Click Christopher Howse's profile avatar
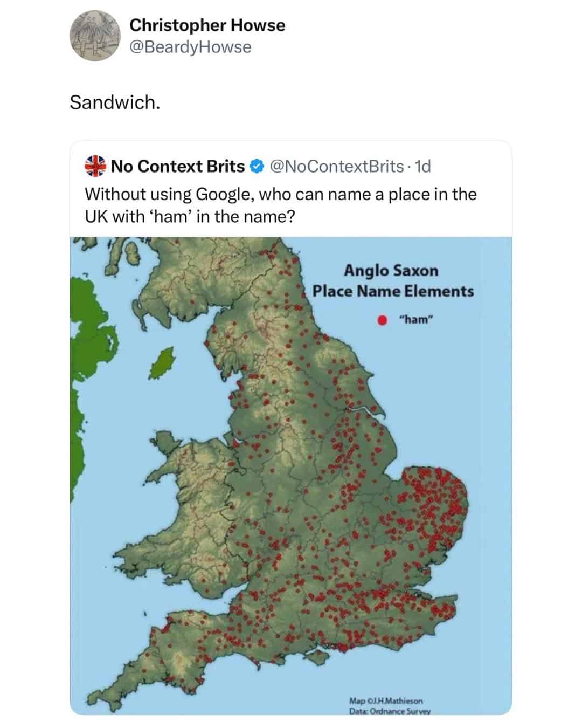 pos(95,37)
